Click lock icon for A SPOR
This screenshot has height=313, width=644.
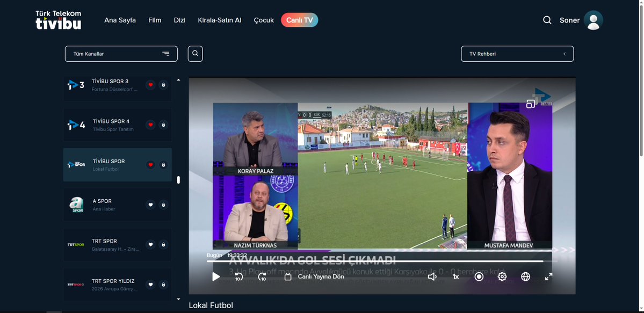click(x=163, y=205)
